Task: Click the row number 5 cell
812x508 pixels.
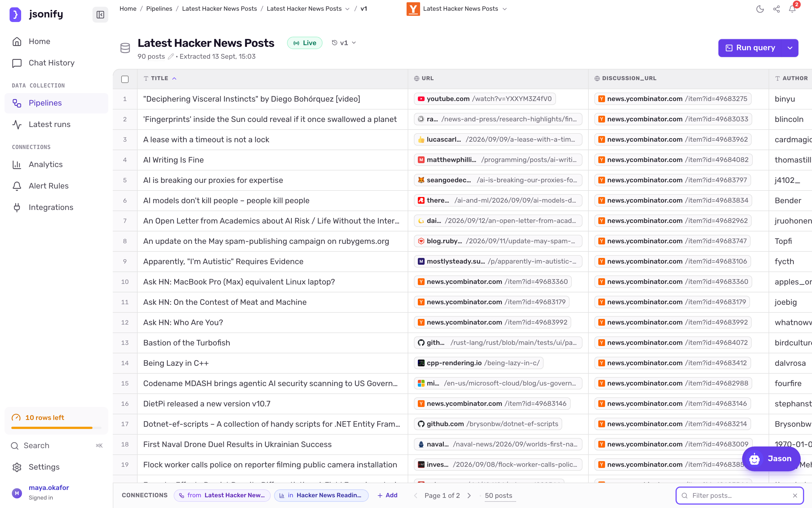Action: (125, 180)
